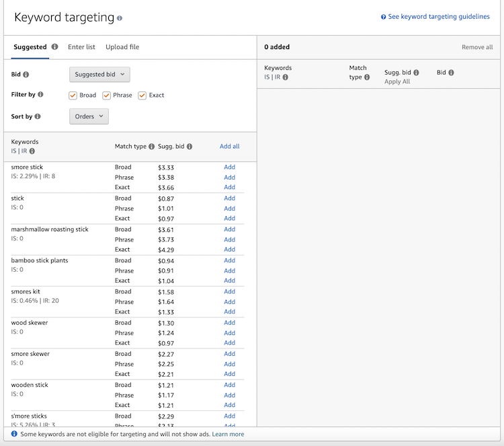Click info icon next to Keyword targeting title
This screenshot has height=446, width=504.
pyautogui.click(x=120, y=18)
